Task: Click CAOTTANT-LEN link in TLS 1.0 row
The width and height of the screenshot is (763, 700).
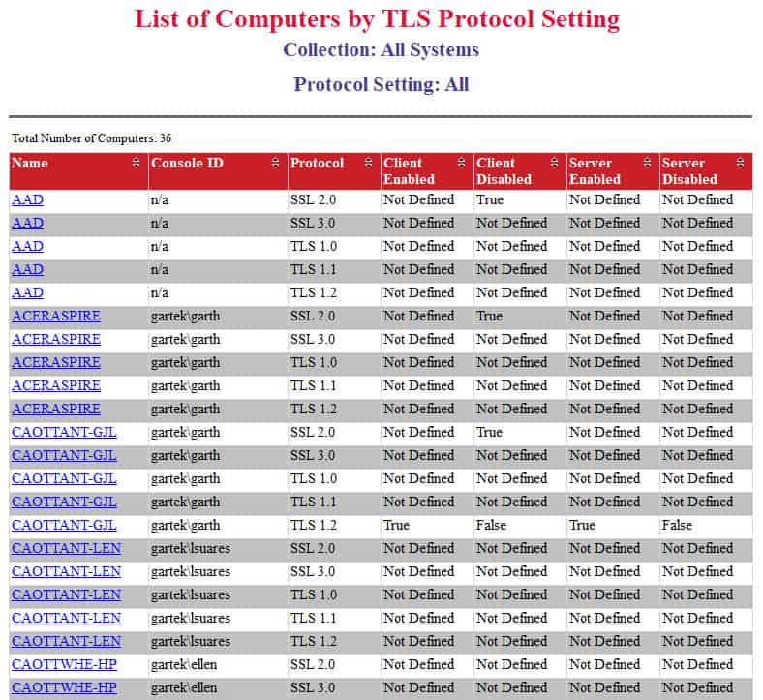Action: (66, 594)
